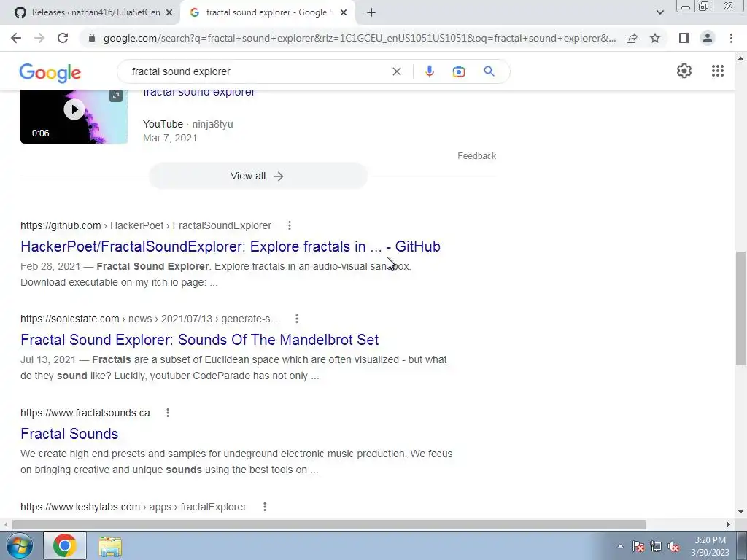Viewport: 747px width, 560px height.
Task: Select the fractal sound explorer Google tab
Action: [268, 12]
